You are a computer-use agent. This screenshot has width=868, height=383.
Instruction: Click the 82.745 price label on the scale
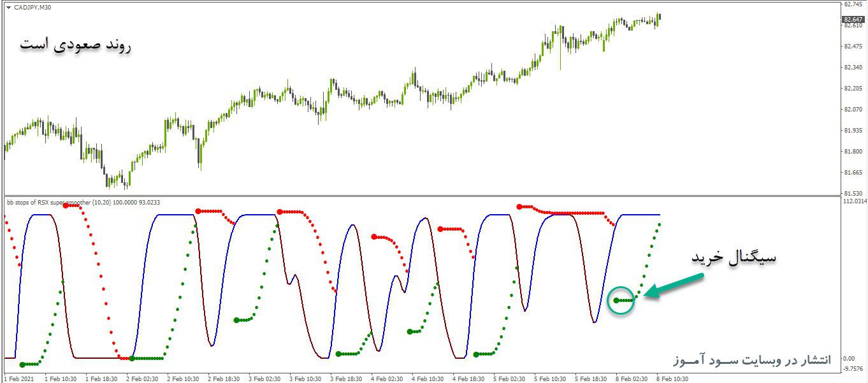click(853, 4)
